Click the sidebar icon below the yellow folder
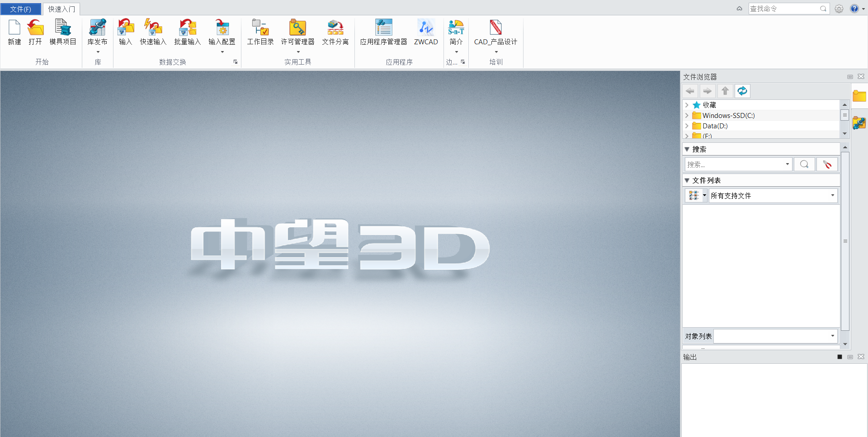 point(859,123)
